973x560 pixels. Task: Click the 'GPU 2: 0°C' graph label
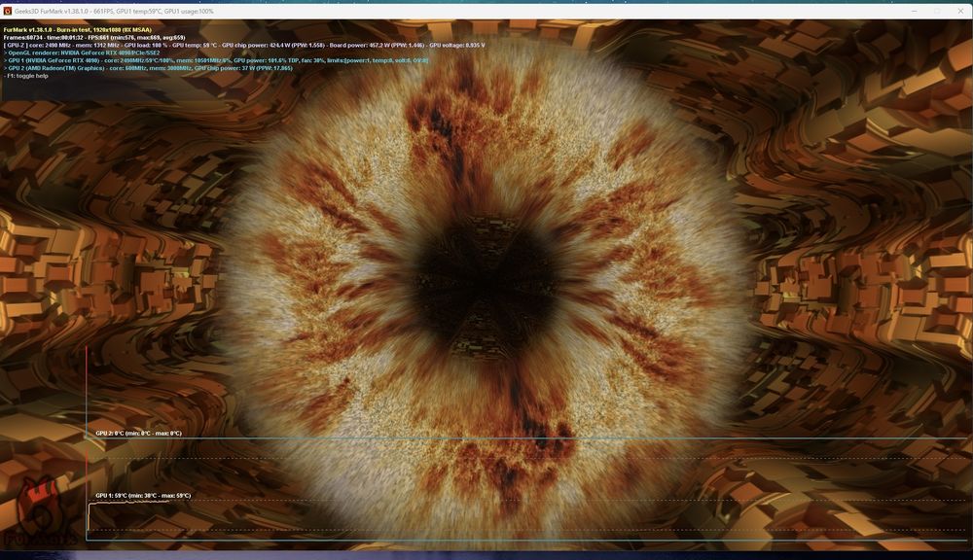139,434
